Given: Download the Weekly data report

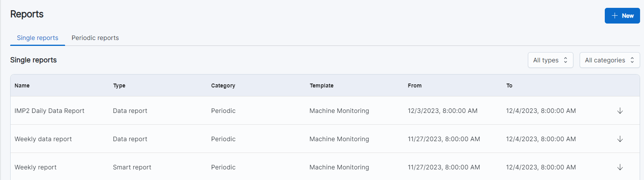Looking at the screenshot, I should click(620, 139).
